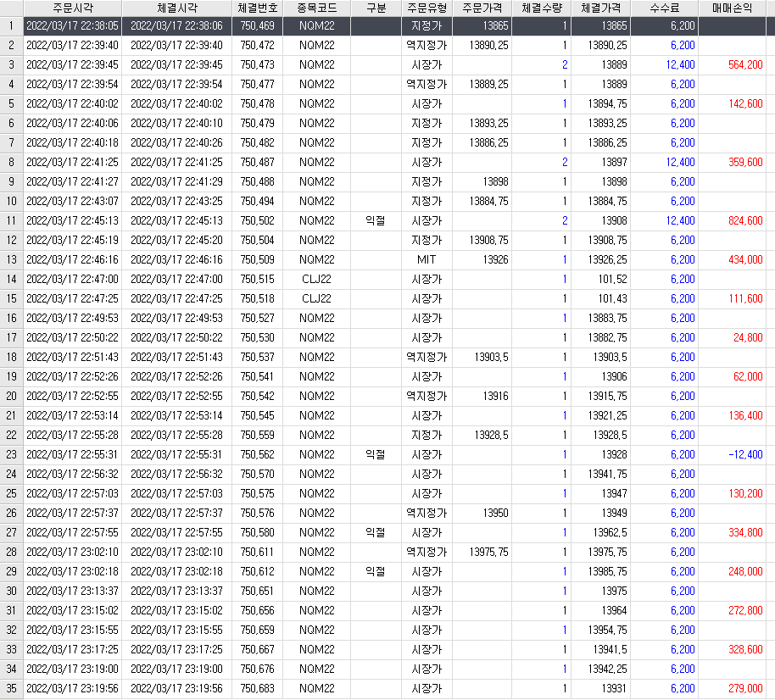Click order time 2022/03/17 23:13:37
This screenshot has height=700, width=775.
tap(72, 592)
